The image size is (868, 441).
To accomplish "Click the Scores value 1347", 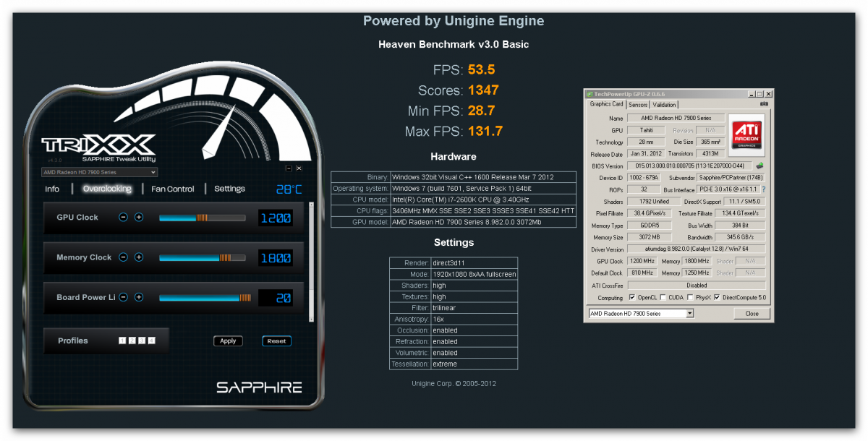I will click(x=483, y=90).
